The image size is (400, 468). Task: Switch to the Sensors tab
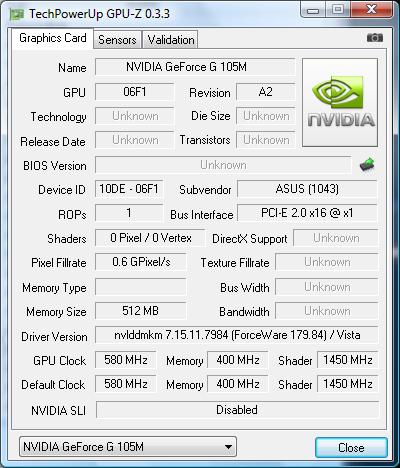pyautogui.click(x=117, y=40)
